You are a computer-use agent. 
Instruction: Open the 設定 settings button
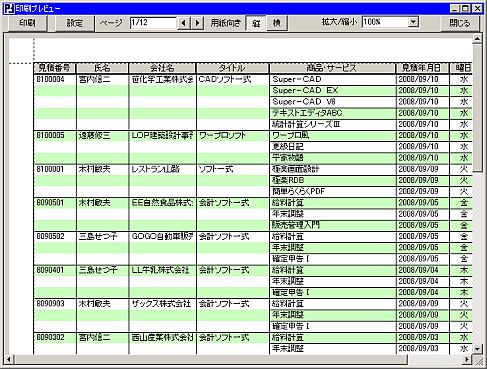coord(75,23)
